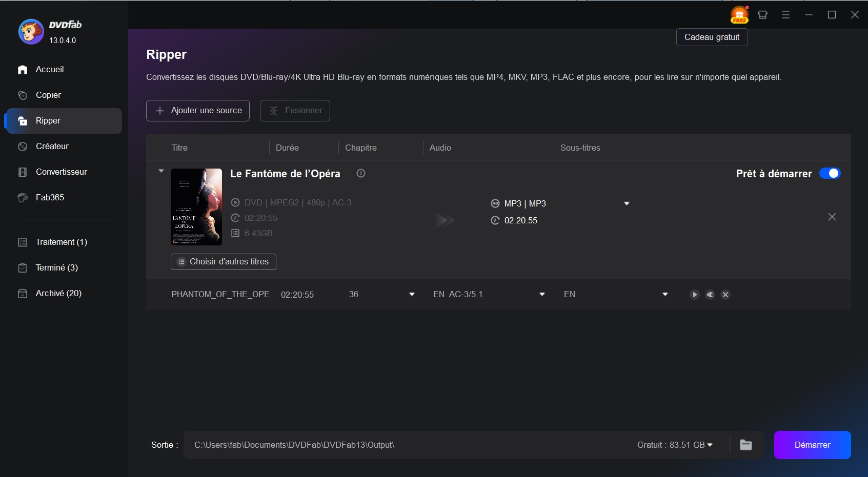This screenshot has height=477, width=868.
Task: Toggle the Prêt à démarrer switch
Action: (x=830, y=173)
